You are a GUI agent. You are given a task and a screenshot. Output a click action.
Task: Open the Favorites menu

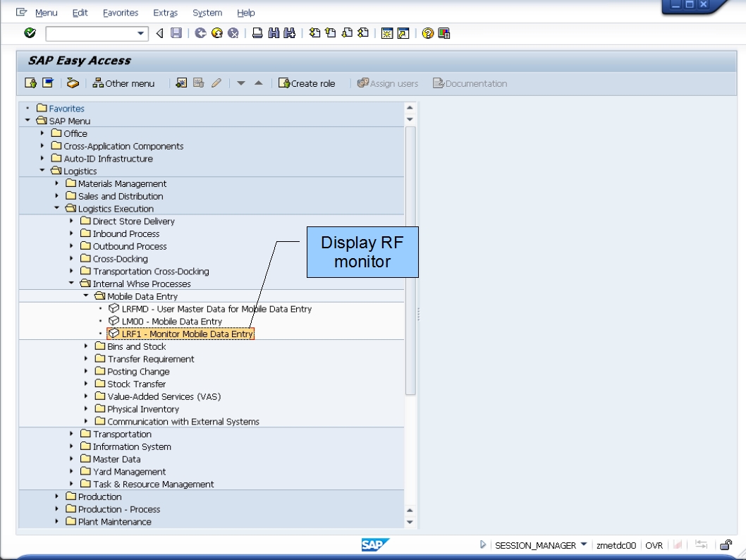120,13
